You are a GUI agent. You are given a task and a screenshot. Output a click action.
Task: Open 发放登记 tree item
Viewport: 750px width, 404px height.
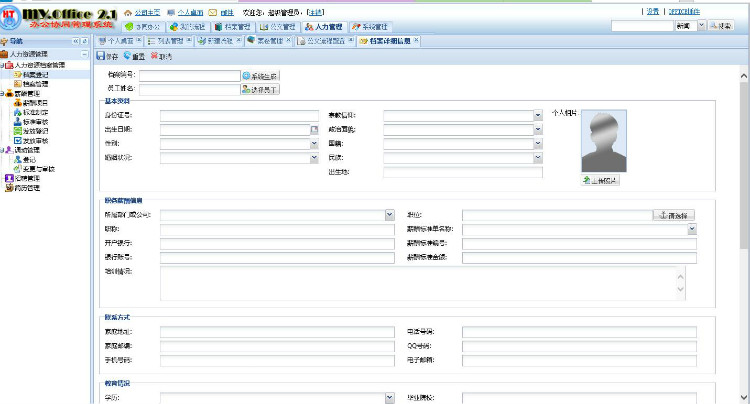tap(31, 131)
